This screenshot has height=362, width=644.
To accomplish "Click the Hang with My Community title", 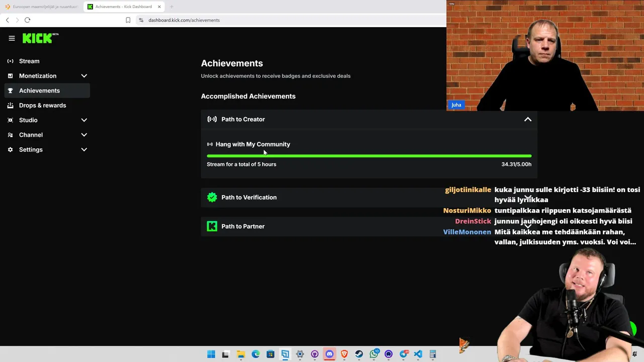I will (253, 144).
